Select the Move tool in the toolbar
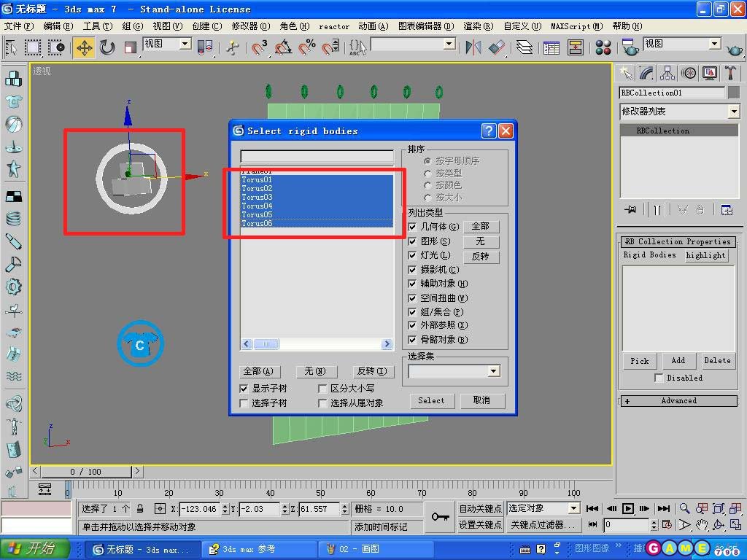This screenshot has height=560, width=747. 84,48
